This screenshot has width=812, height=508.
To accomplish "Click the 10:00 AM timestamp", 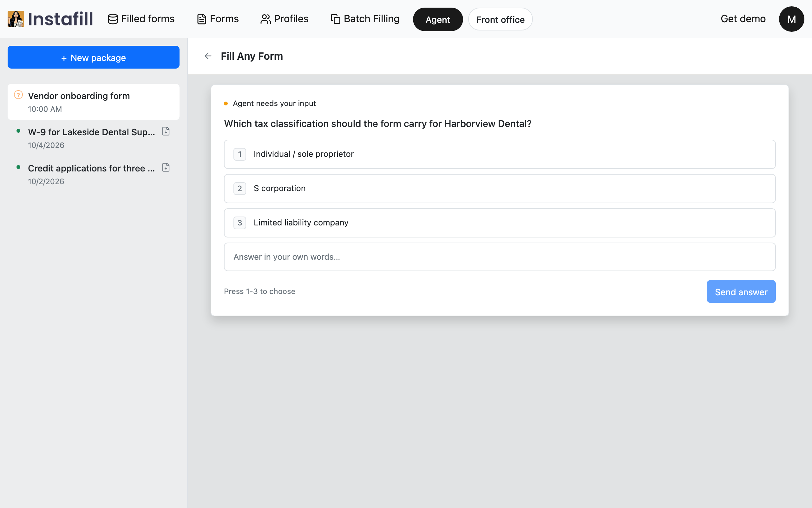I will coord(45,109).
